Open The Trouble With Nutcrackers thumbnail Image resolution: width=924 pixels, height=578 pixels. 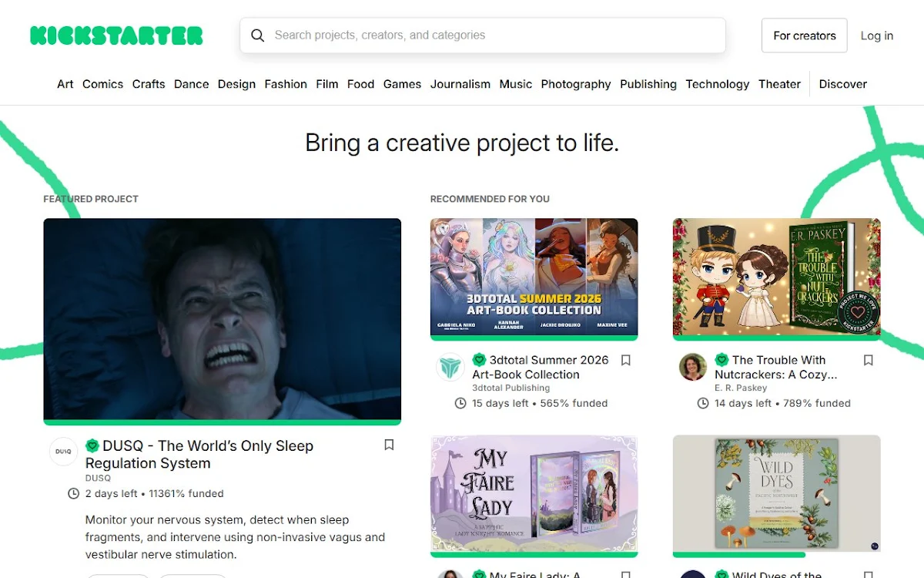click(x=777, y=277)
